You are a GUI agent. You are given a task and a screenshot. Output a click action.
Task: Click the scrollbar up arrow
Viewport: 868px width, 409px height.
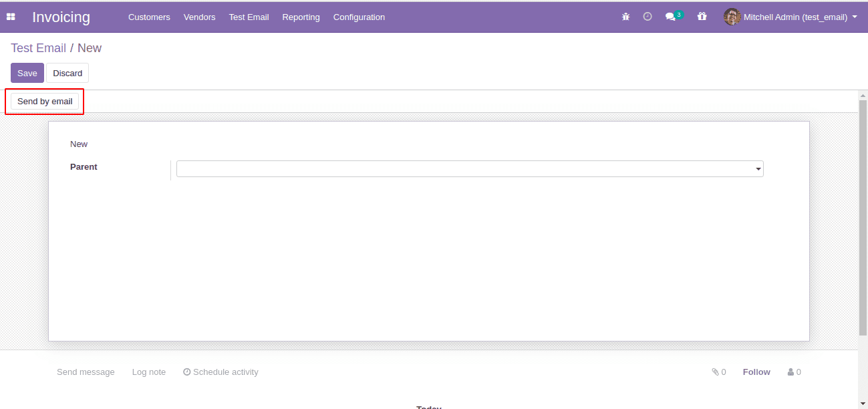863,95
